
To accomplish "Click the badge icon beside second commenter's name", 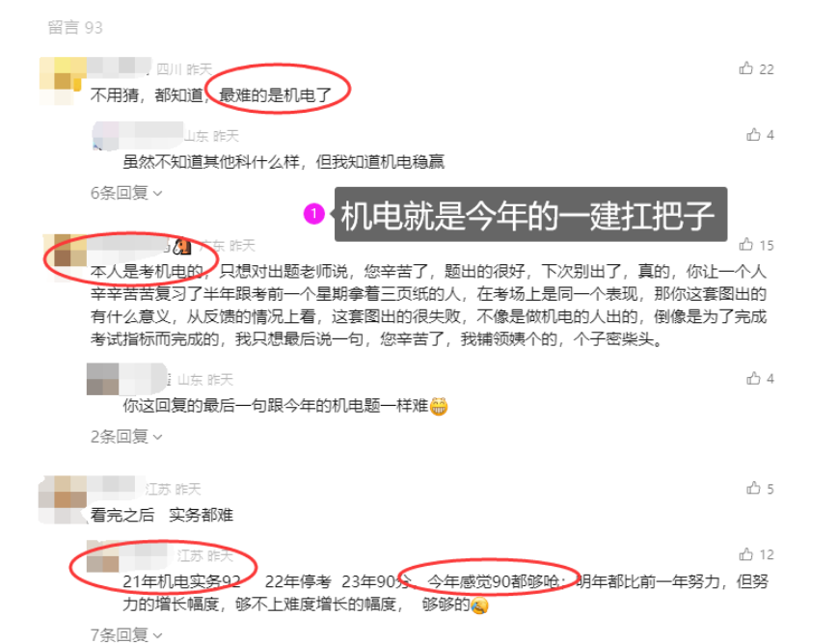I will (182, 246).
